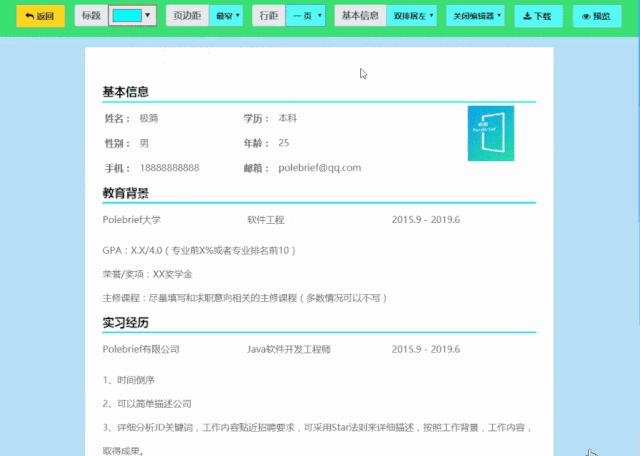This screenshot has width=640, height=456.
Task: Open the 基本信息 layout 双排居左 dropdown
Action: tap(411, 16)
